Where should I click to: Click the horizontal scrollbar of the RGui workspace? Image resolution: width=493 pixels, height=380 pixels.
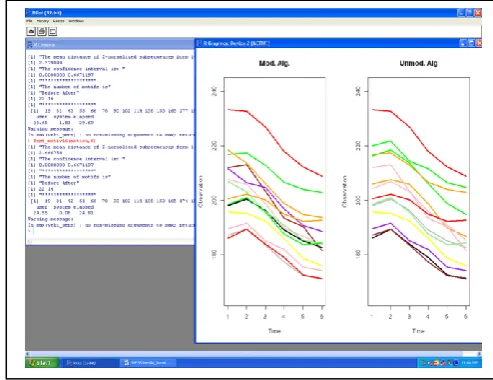(x=253, y=354)
